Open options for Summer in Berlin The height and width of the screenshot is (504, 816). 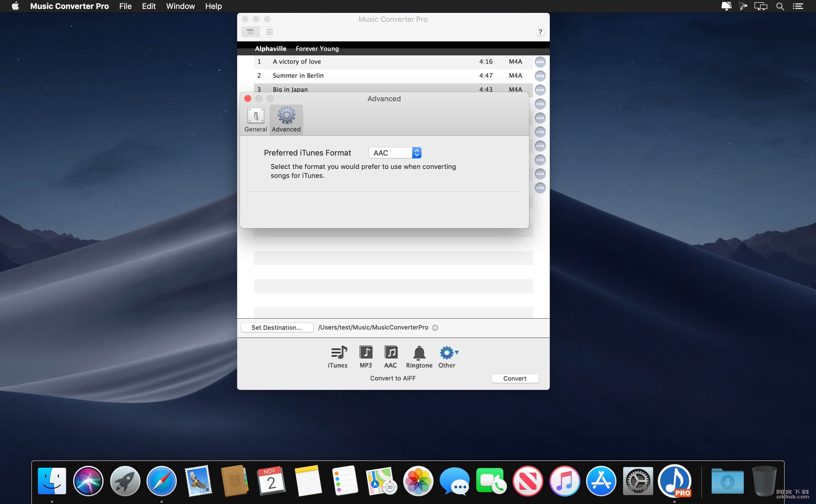[x=540, y=76]
